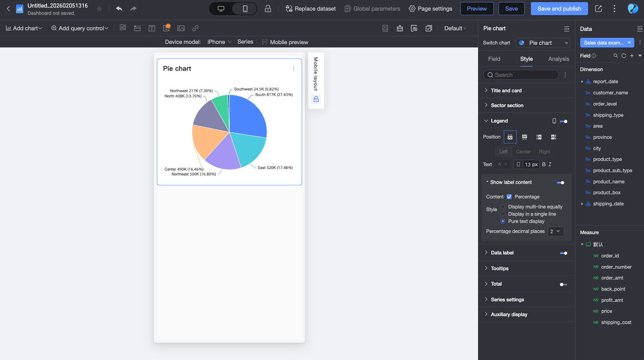Viewport: 644px width, 360px height.
Task: Insert a text box widget icon
Action: pyautogui.click(x=152, y=28)
